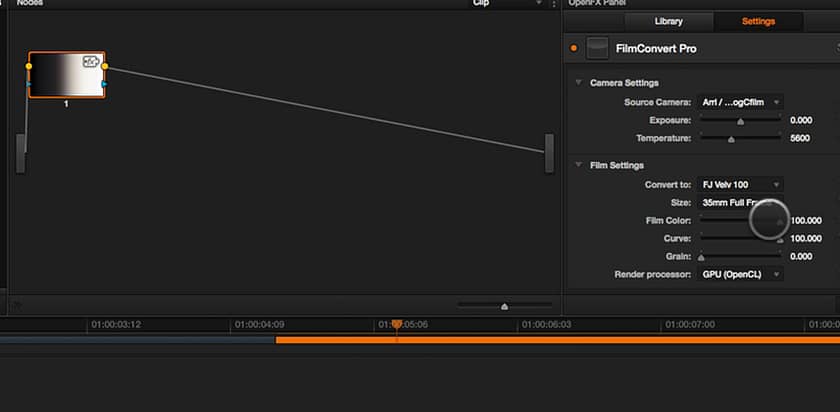This screenshot has height=412, width=840.
Task: Click timecode 01:00:04:09 on the ruler
Action: (x=259, y=325)
